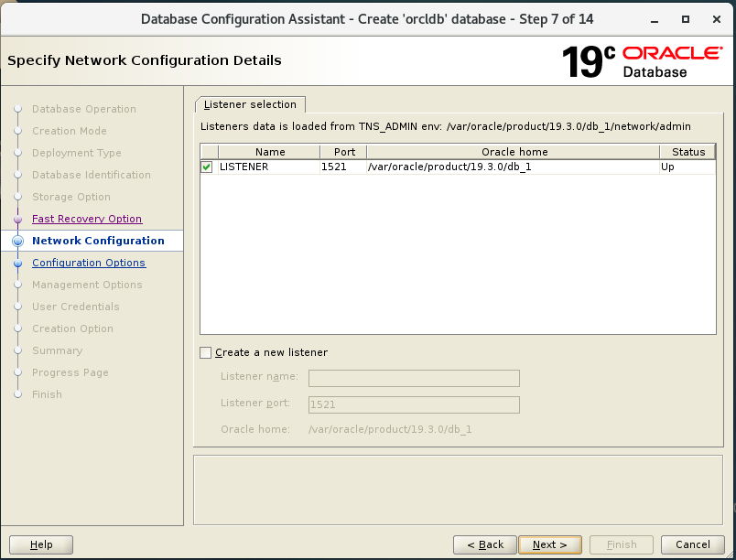The height and width of the screenshot is (560, 736).
Task: Open the Fast Recovery Option step link
Action: (x=86, y=219)
